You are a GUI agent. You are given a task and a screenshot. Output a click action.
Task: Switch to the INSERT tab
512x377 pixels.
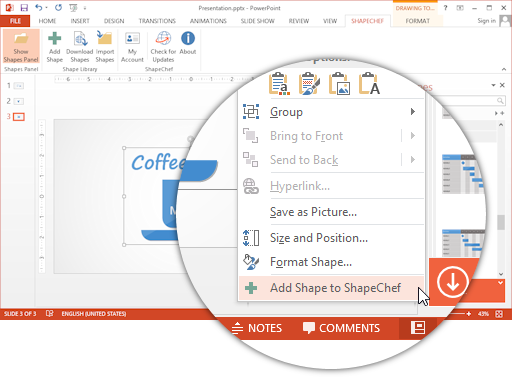[x=80, y=21]
